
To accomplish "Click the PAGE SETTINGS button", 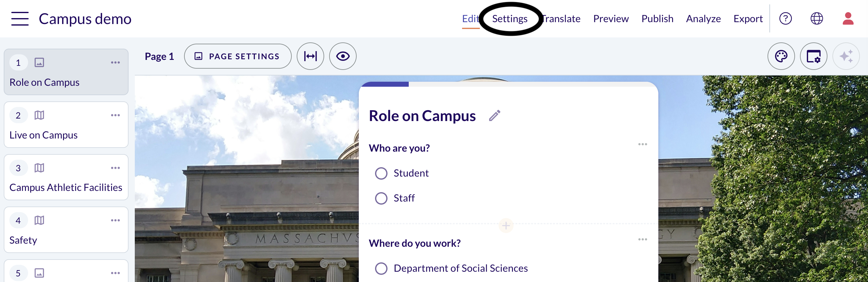I will (x=237, y=56).
